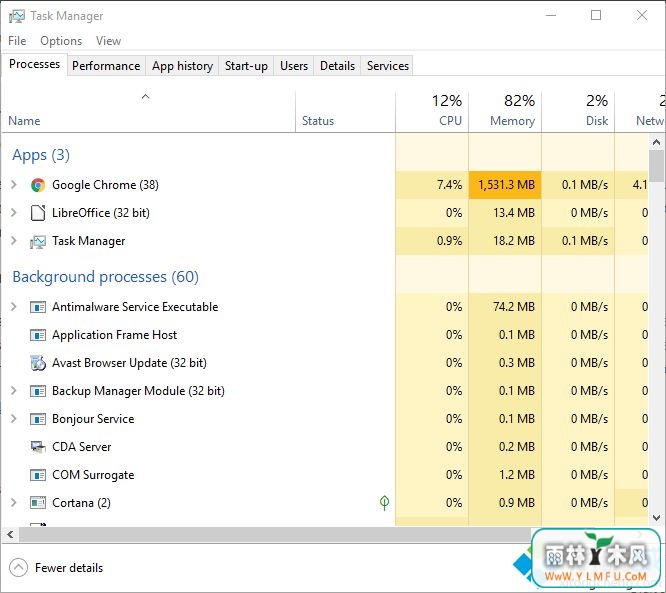Click the Fewer details up-arrow icon

pyautogui.click(x=18, y=568)
